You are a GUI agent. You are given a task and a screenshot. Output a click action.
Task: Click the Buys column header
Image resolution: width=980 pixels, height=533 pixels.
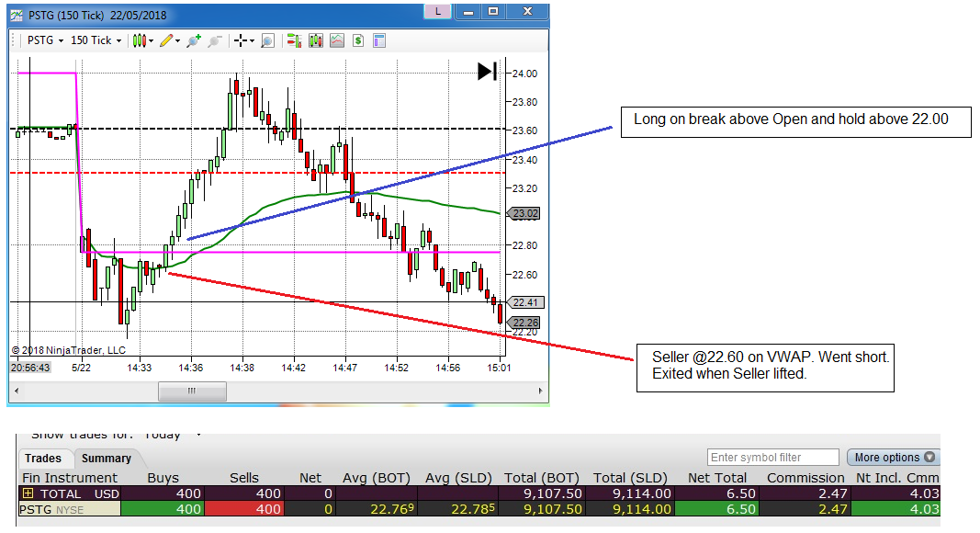point(163,478)
